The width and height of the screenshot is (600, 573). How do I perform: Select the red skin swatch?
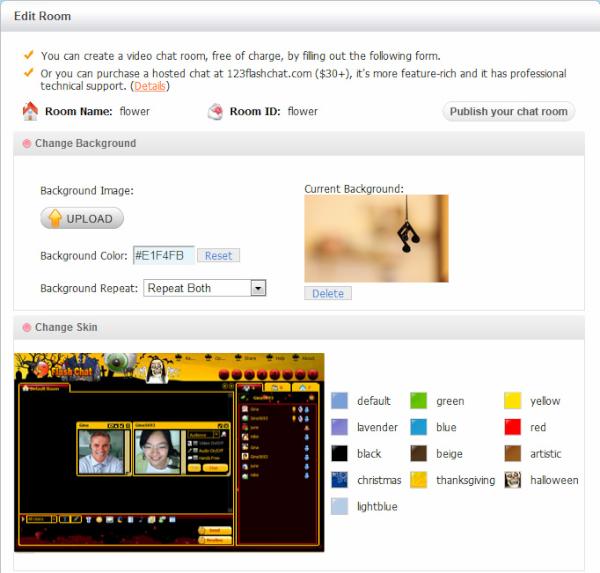tap(513, 427)
